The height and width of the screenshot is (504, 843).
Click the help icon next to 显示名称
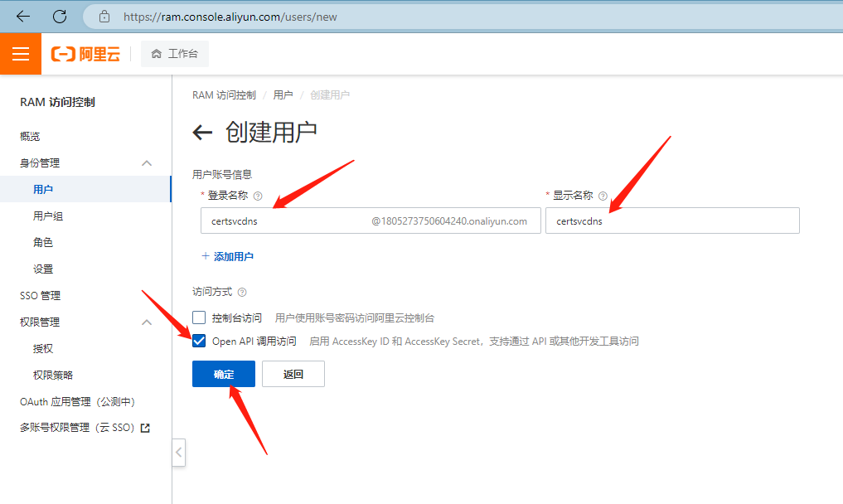pyautogui.click(x=603, y=196)
